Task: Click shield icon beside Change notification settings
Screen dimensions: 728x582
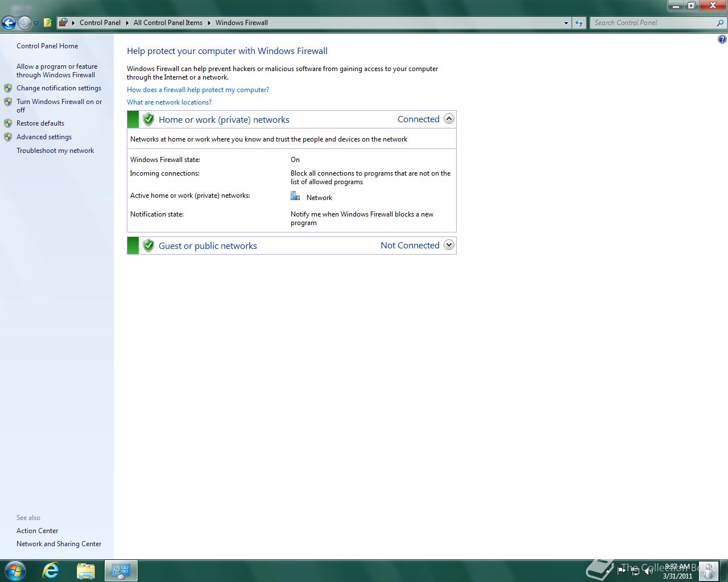Action: [8, 88]
